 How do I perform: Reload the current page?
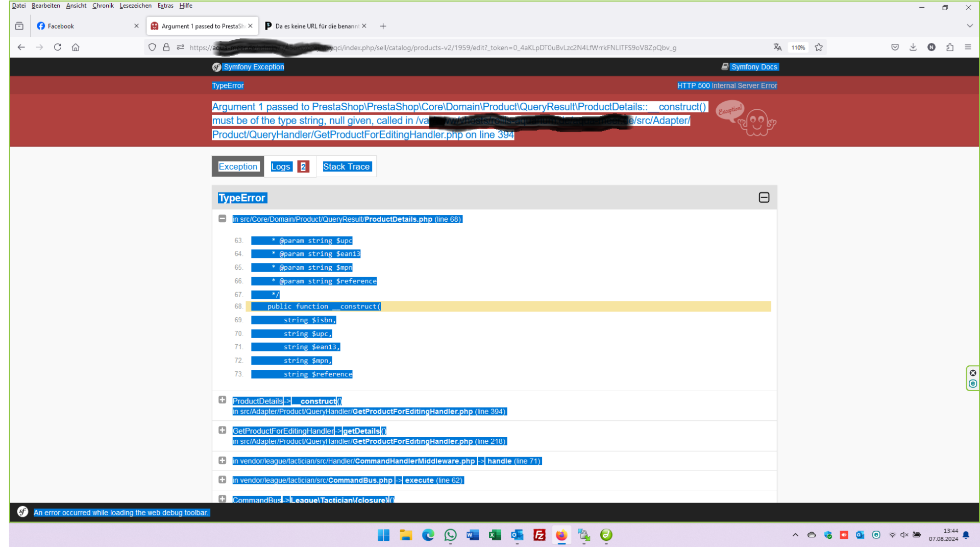coord(58,47)
